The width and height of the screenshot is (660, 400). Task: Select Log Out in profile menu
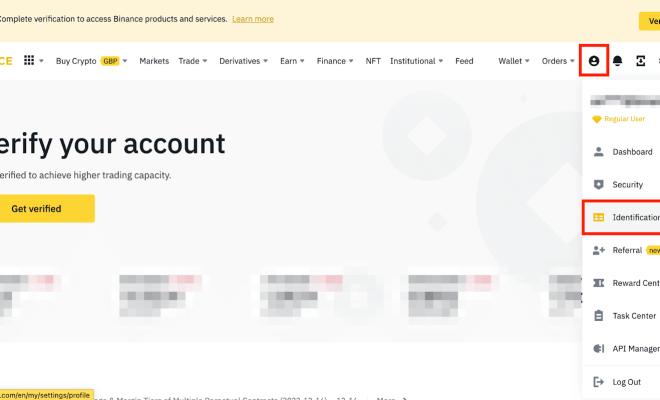pos(626,382)
